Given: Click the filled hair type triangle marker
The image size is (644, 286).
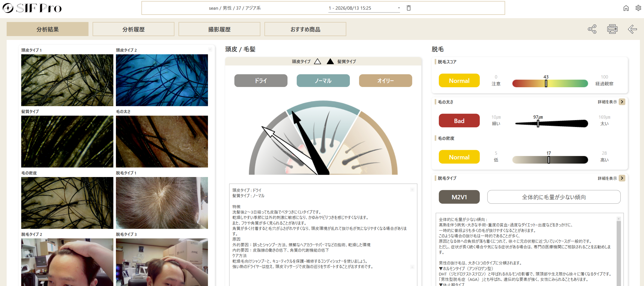Looking at the screenshot, I should [330, 61].
